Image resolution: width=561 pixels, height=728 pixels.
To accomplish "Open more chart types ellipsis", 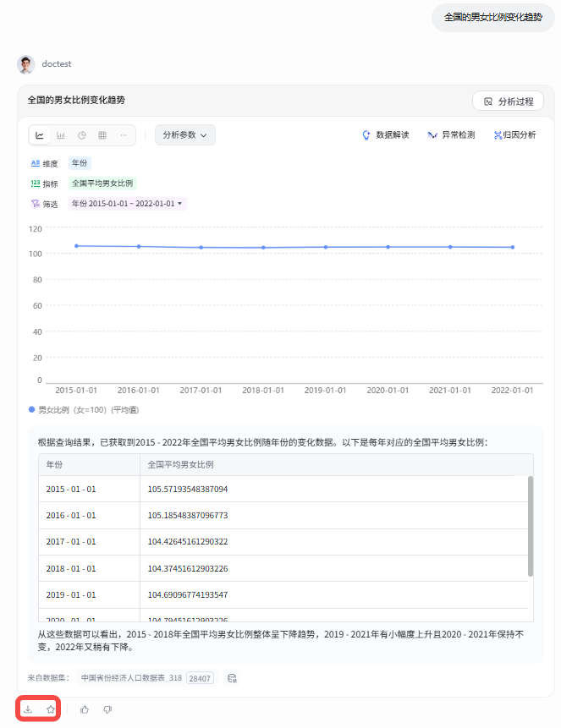I will pos(124,135).
